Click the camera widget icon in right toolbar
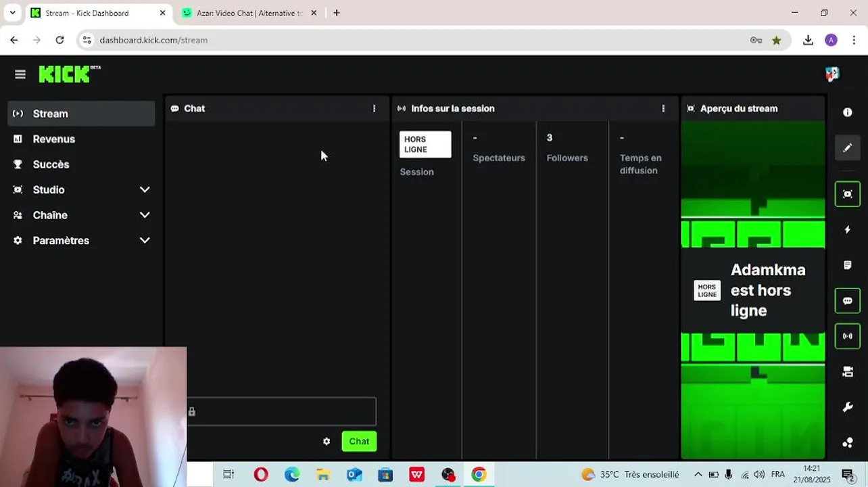The width and height of the screenshot is (868, 487). [x=848, y=372]
